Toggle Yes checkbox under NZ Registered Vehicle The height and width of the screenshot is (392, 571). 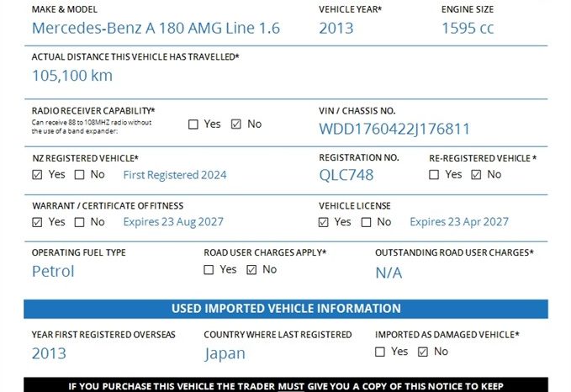(x=37, y=175)
